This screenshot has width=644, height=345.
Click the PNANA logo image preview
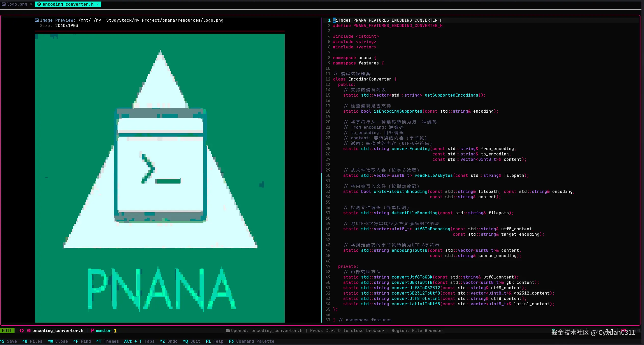[160, 178]
